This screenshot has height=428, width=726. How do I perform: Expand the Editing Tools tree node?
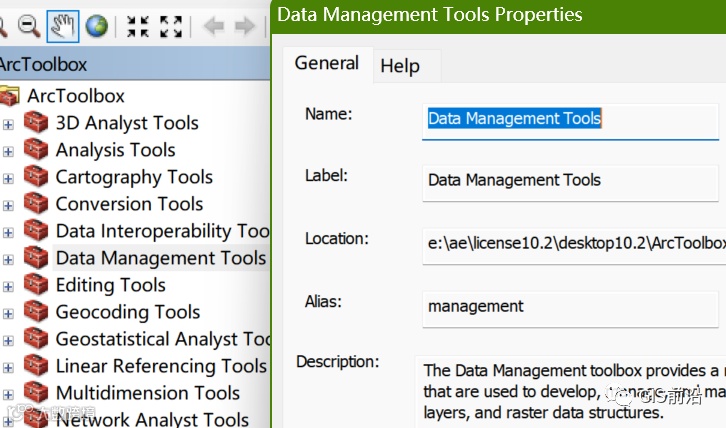coord(8,286)
